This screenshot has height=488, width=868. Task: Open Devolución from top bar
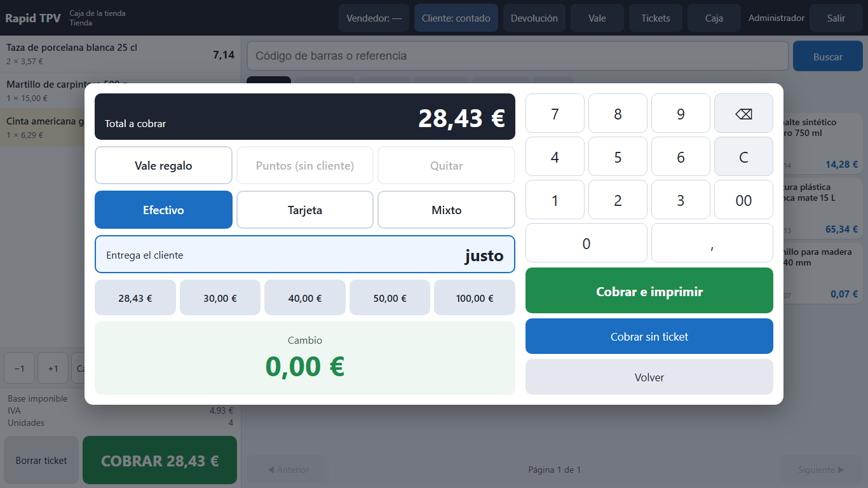tap(534, 18)
